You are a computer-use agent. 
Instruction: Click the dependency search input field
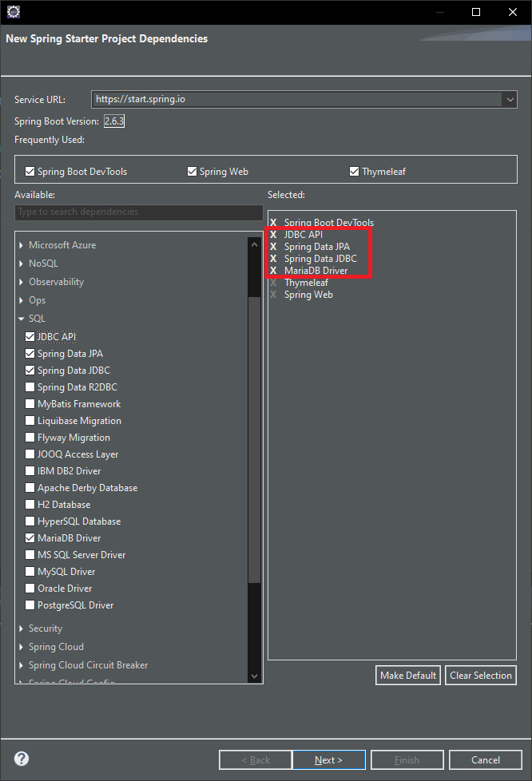(x=138, y=212)
